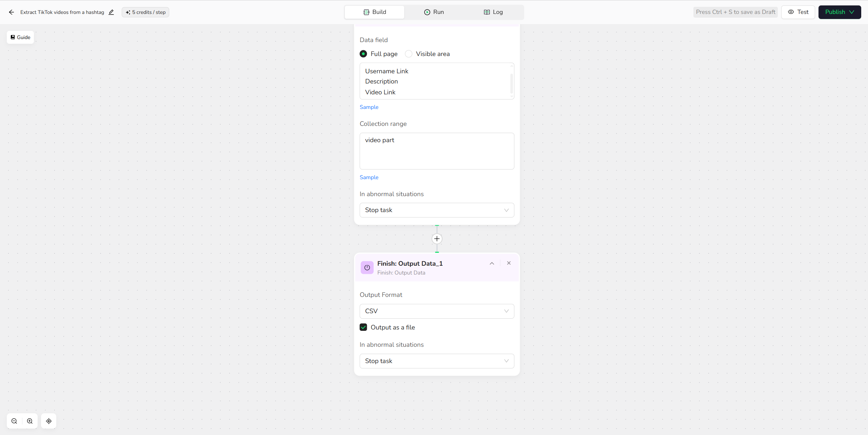Open the Sample link under Collection range
This screenshot has width=868, height=435.
point(369,177)
